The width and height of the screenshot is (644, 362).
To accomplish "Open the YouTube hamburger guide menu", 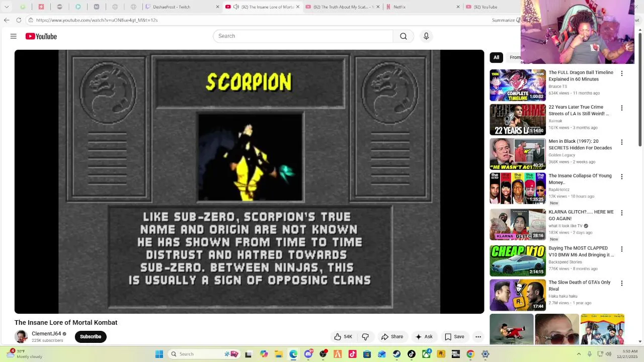I will 14,36.
